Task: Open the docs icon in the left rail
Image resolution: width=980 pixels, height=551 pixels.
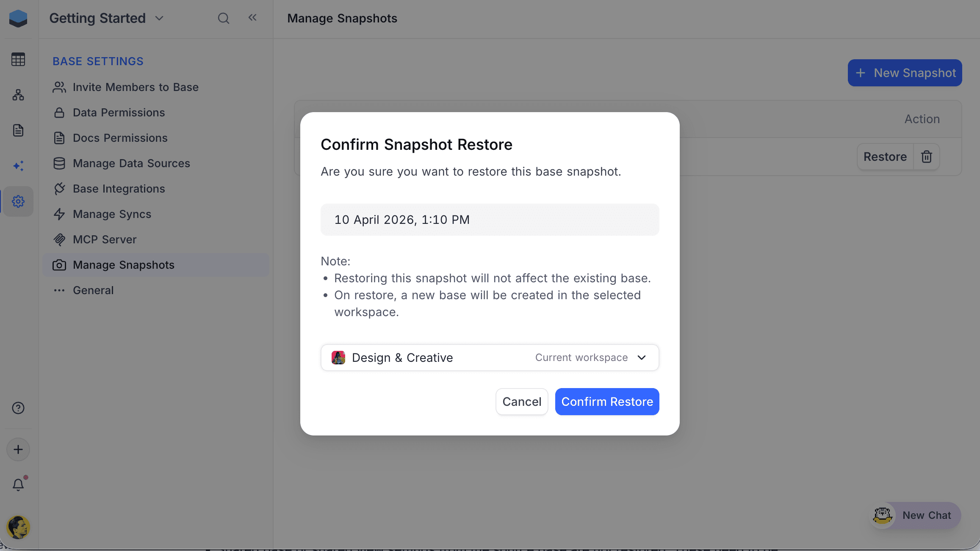Action: 18,130
